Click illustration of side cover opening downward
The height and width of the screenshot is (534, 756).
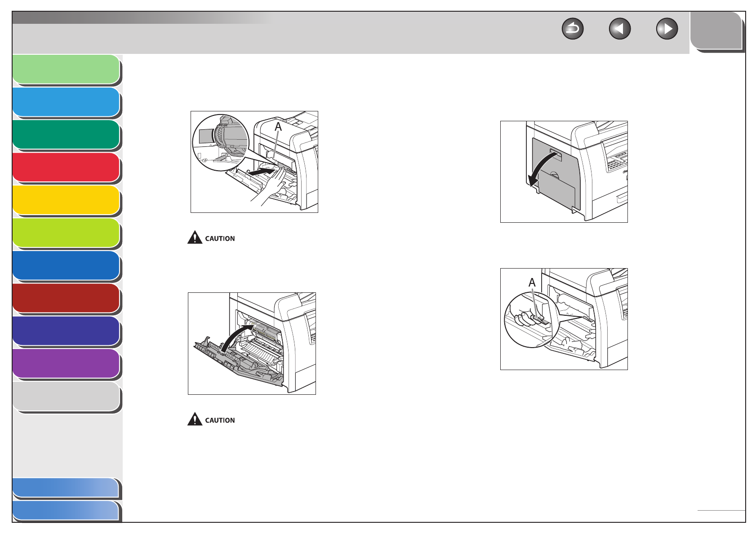(564, 172)
